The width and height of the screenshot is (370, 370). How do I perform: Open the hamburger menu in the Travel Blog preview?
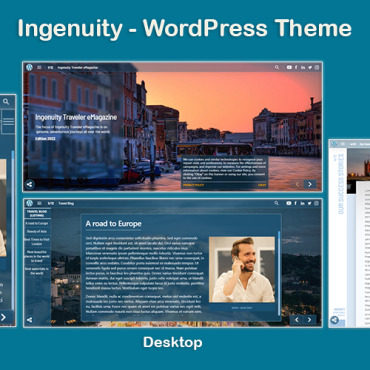39,203
